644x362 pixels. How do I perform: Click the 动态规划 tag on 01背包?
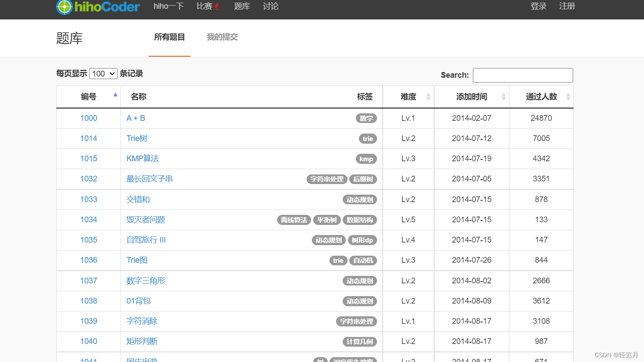(x=360, y=301)
